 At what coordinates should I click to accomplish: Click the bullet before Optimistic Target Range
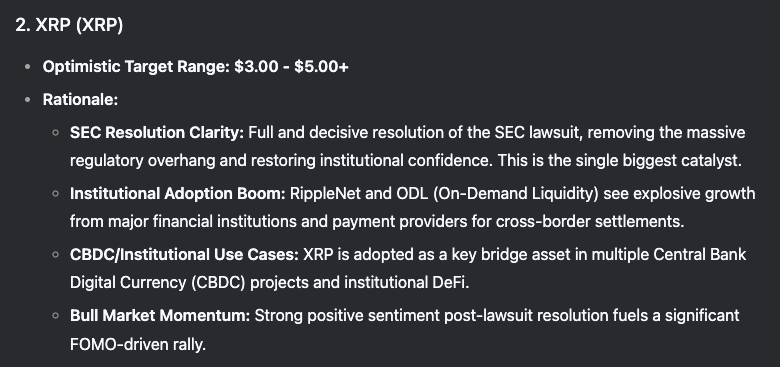click(27, 67)
